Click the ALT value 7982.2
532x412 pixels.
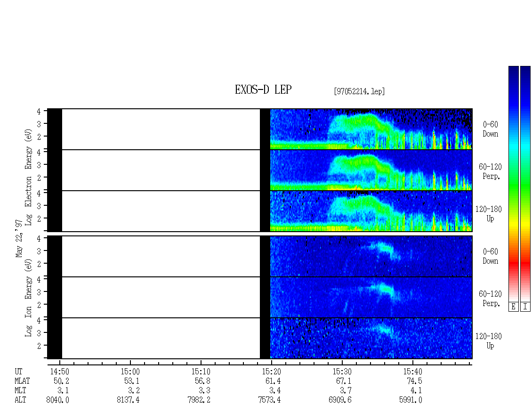199,400
